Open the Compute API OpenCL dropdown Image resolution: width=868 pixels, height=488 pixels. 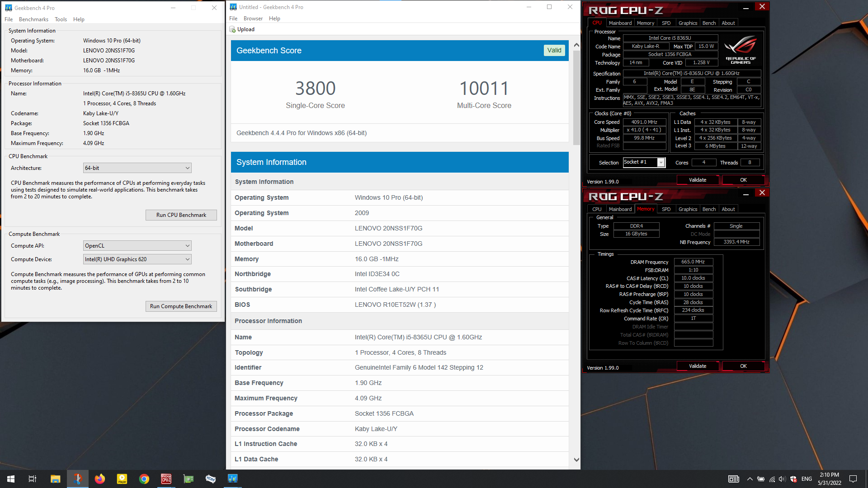pyautogui.click(x=137, y=246)
